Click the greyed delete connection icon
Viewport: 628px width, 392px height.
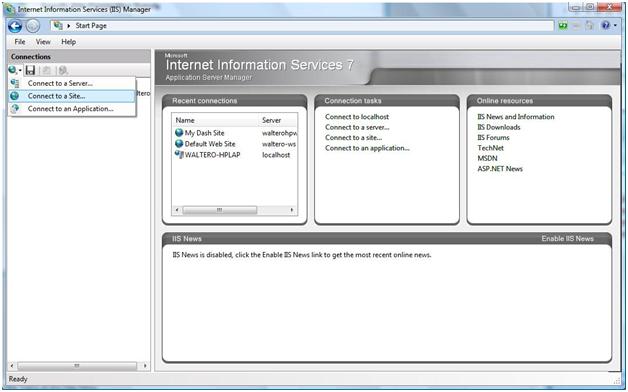click(63, 70)
